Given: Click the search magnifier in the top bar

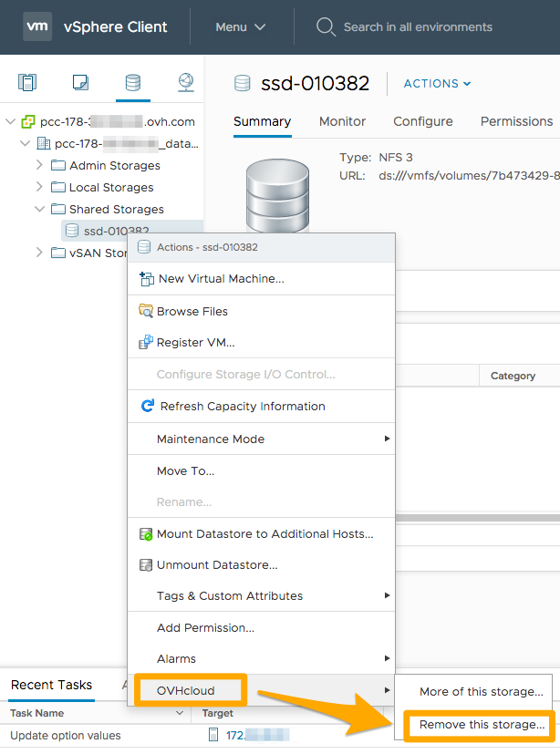Looking at the screenshot, I should (x=326, y=26).
